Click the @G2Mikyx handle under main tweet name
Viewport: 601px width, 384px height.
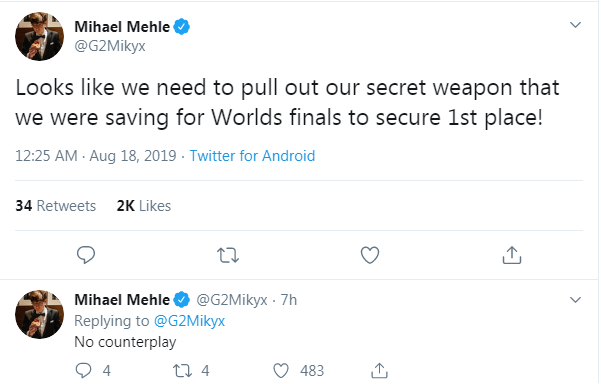tap(110, 46)
